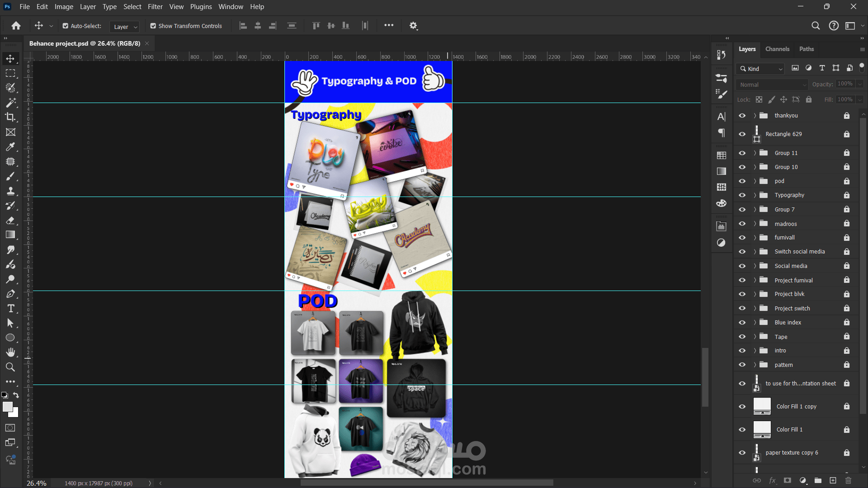Click the zoom percentage field in status bar
Image resolution: width=868 pixels, height=488 pixels.
[x=37, y=483]
